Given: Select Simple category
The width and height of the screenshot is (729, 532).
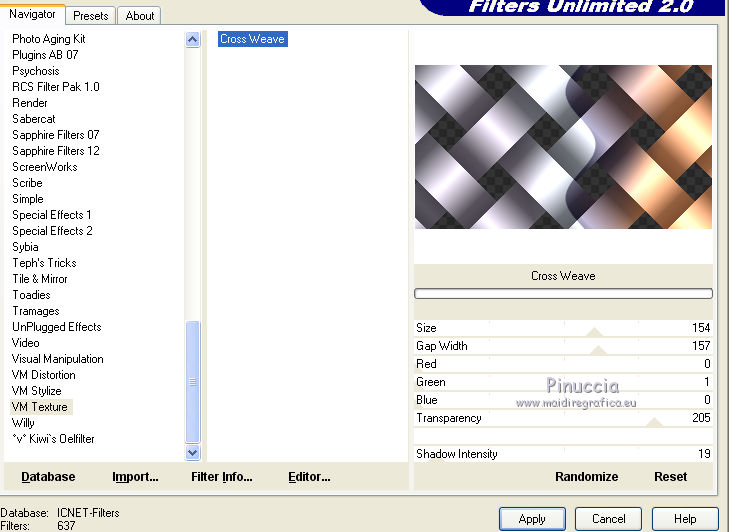Looking at the screenshot, I should (x=28, y=199).
